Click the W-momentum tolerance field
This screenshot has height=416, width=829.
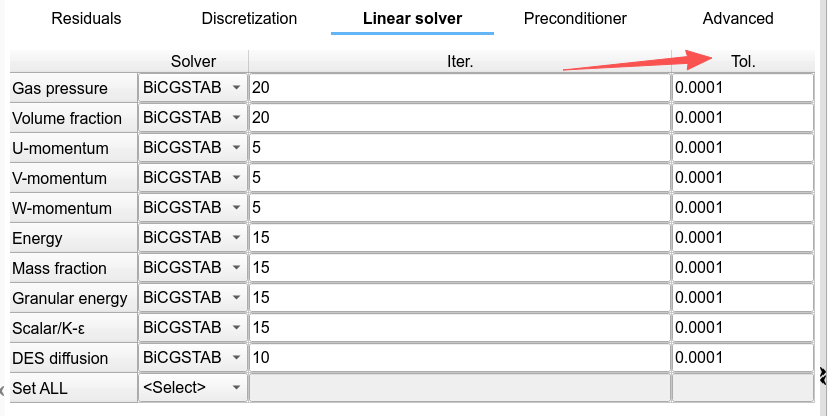tap(743, 208)
